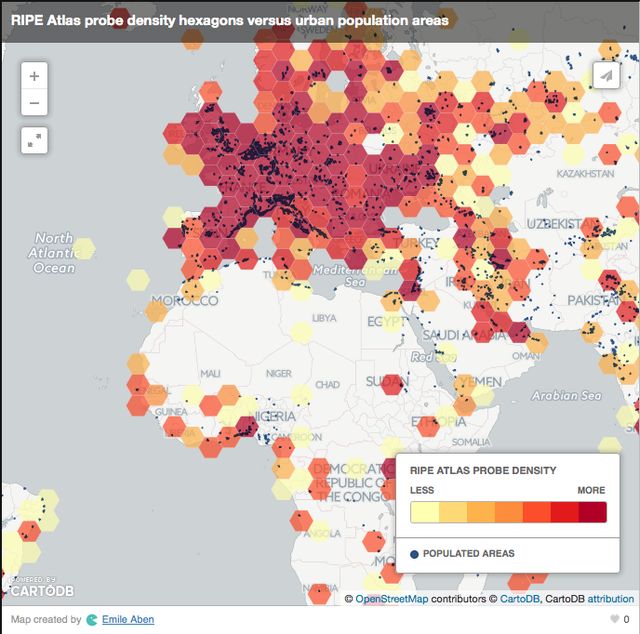The image size is (640, 634).
Task: Click the OMAN map label
Action: [526, 356]
